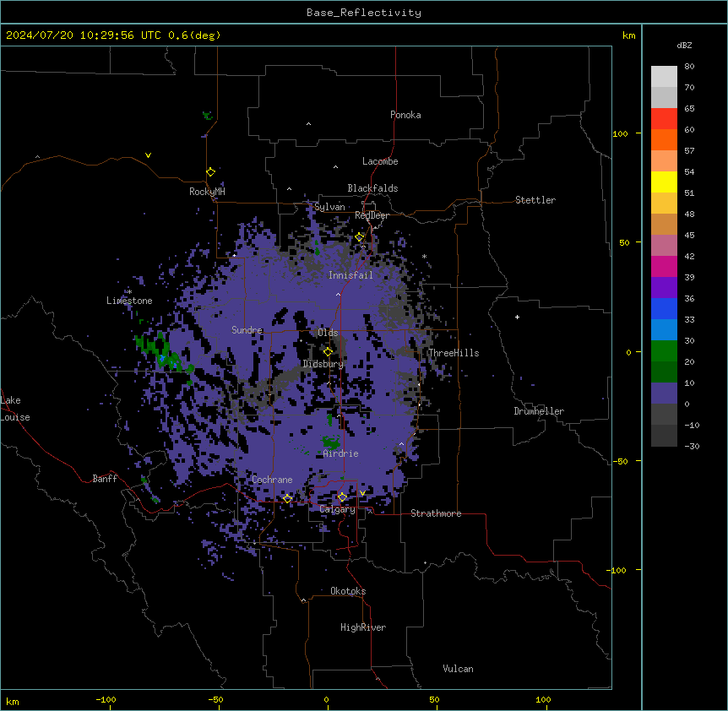Select legend value -30
Image resolution: width=728 pixels, height=711 pixels.
pos(692,447)
